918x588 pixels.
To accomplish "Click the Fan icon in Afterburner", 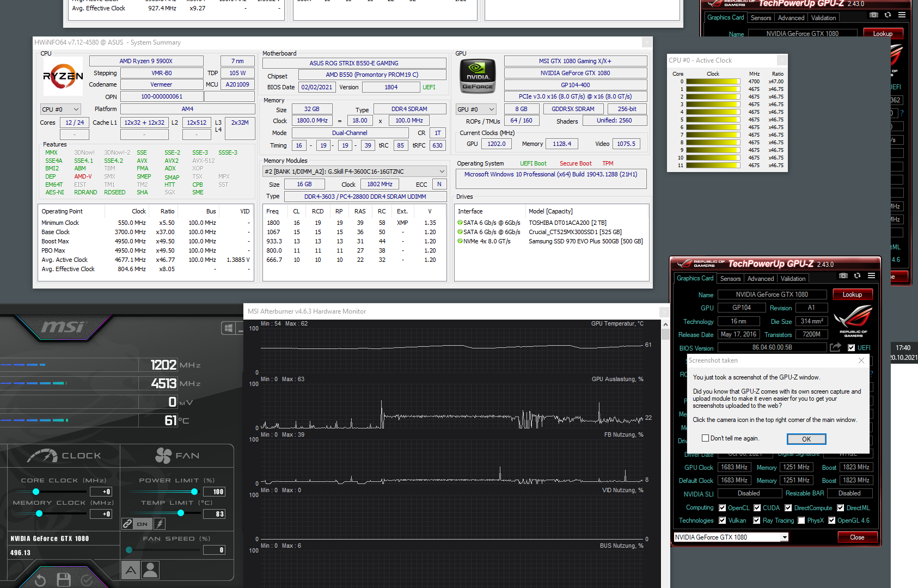I will [x=163, y=456].
